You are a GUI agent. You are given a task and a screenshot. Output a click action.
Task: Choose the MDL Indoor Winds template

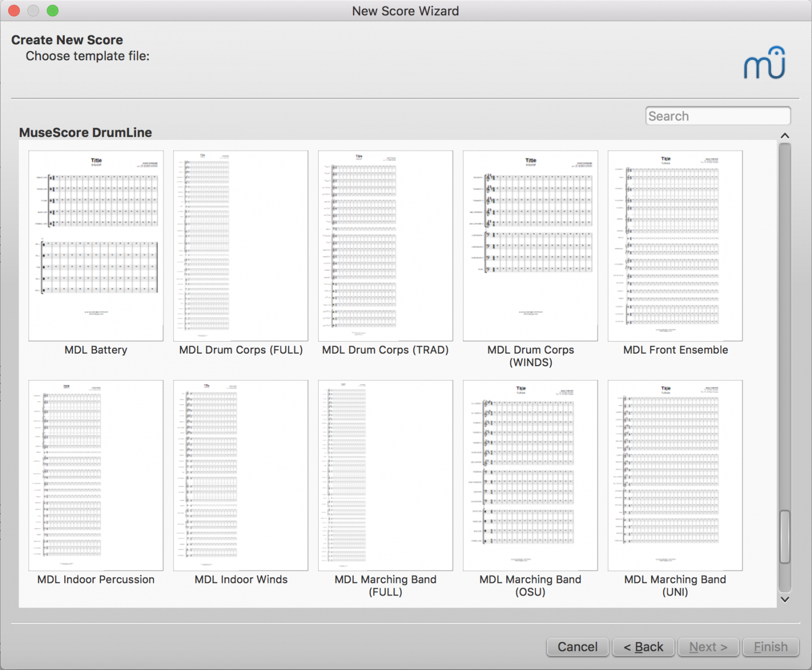[240, 474]
